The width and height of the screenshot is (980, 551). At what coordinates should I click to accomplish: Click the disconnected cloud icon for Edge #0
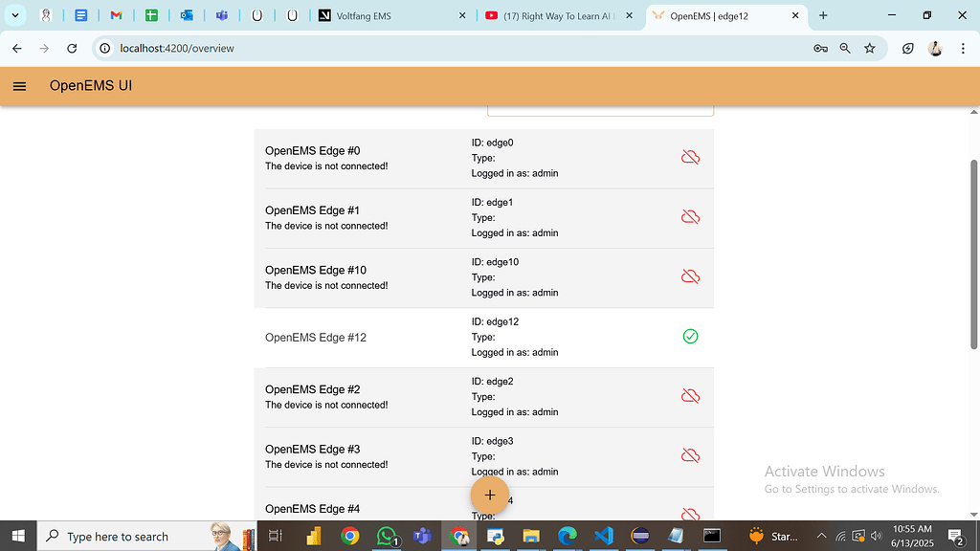690,156
